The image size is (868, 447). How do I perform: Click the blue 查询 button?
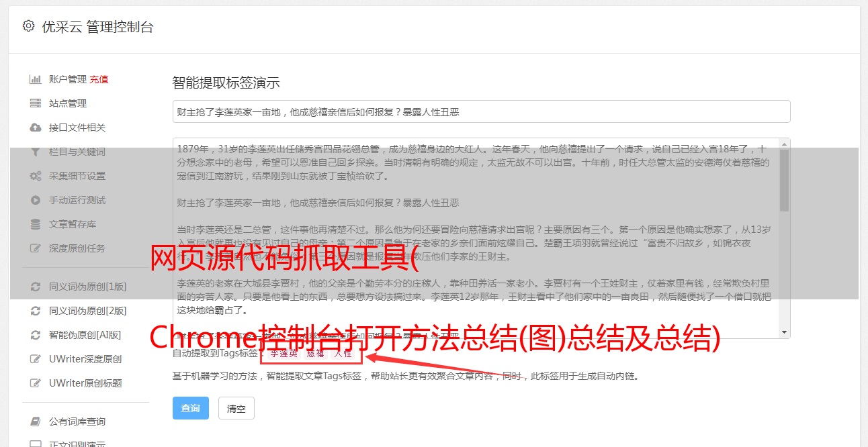pos(191,408)
